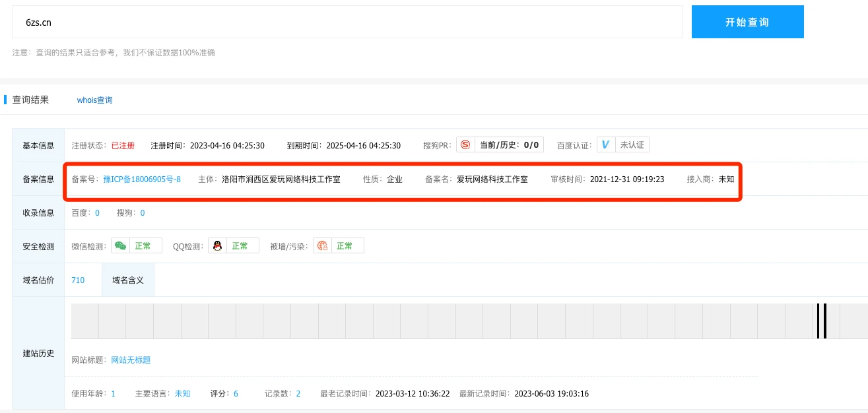Open the domain valuation 710 link
The height and width of the screenshot is (413, 868).
pos(78,280)
